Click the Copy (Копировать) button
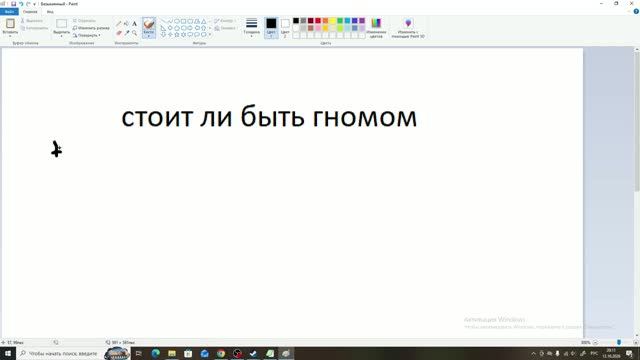 (x=34, y=28)
